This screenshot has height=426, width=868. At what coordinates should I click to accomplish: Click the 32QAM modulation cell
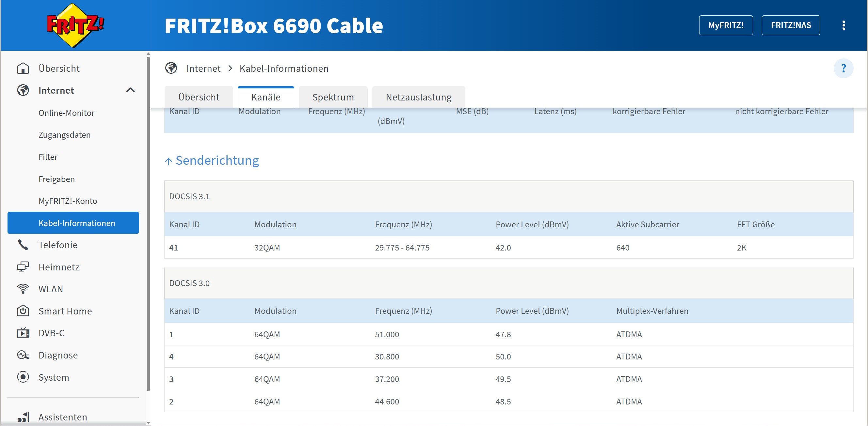click(x=267, y=248)
